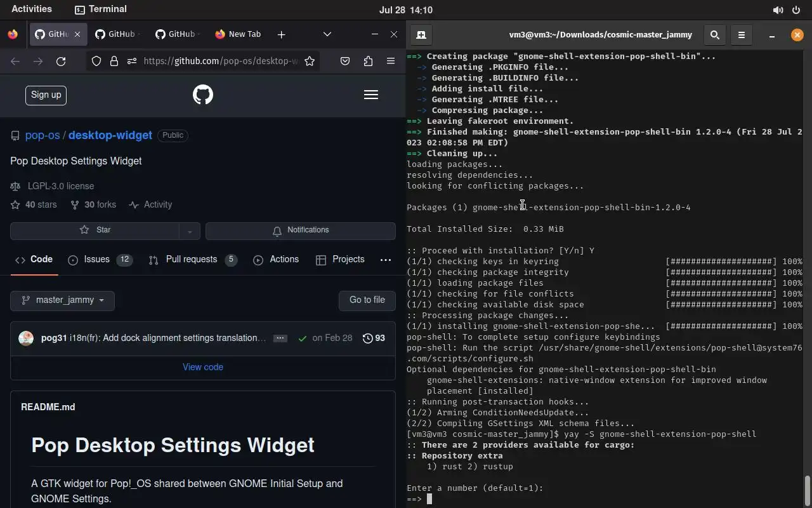
Task: Click the Notifications bell button
Action: tap(301, 230)
